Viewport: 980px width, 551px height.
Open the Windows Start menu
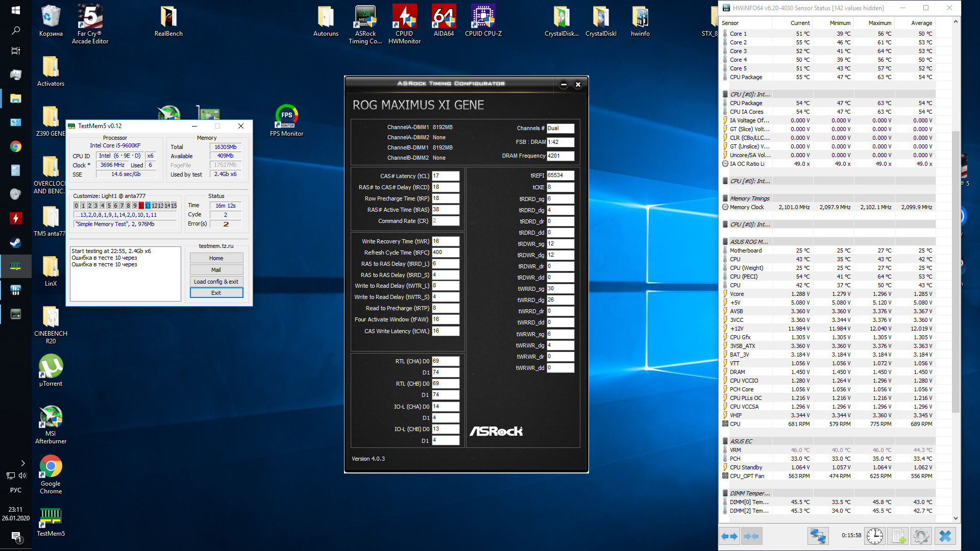click(x=15, y=10)
